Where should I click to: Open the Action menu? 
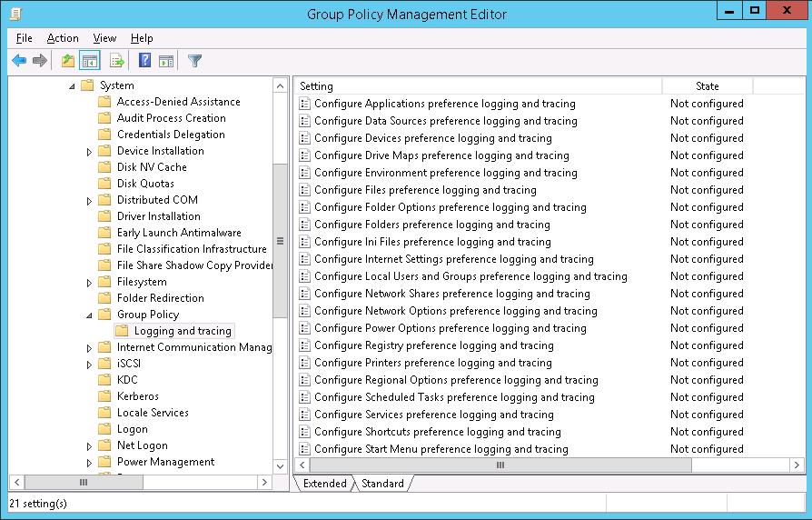click(x=63, y=38)
